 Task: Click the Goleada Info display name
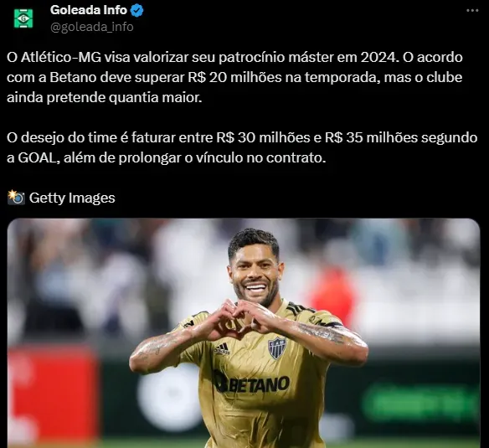pos(89,10)
